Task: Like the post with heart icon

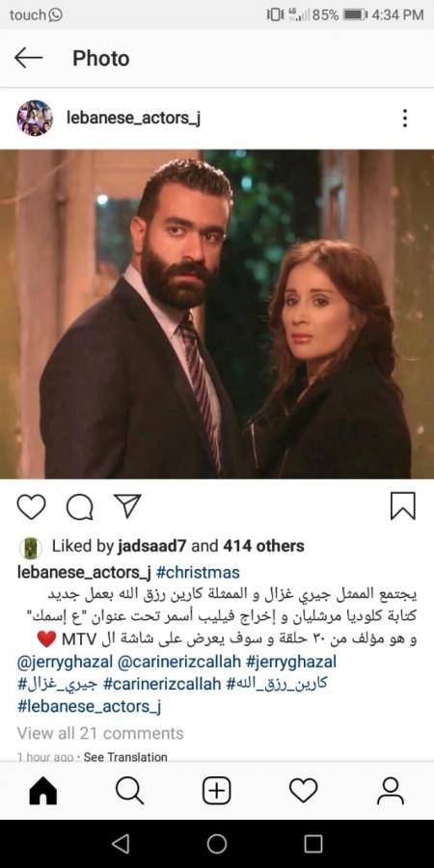Action: coord(31,506)
